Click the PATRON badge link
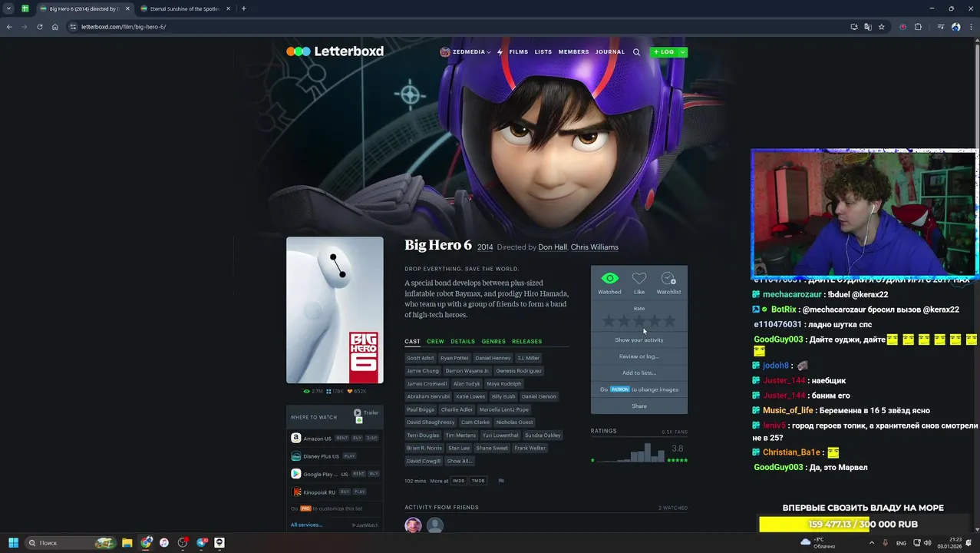Screen dimensions: 980x553 tap(620, 389)
